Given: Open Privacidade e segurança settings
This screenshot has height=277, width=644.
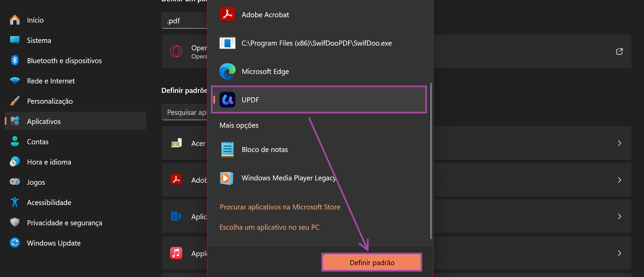Looking at the screenshot, I should [76, 223].
